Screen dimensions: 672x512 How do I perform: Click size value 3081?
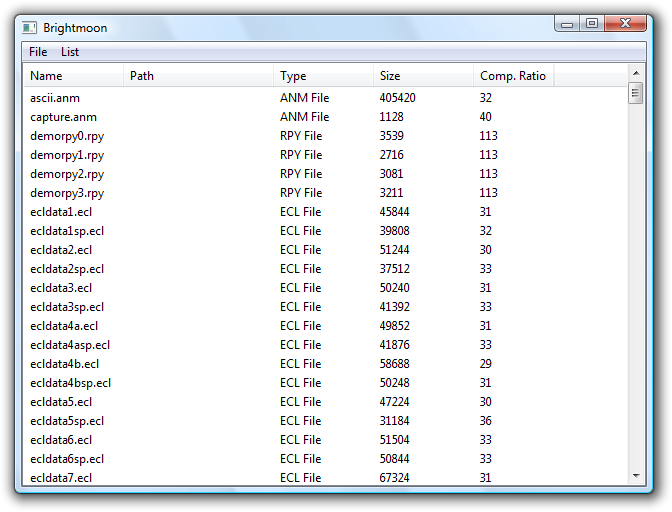[391, 174]
